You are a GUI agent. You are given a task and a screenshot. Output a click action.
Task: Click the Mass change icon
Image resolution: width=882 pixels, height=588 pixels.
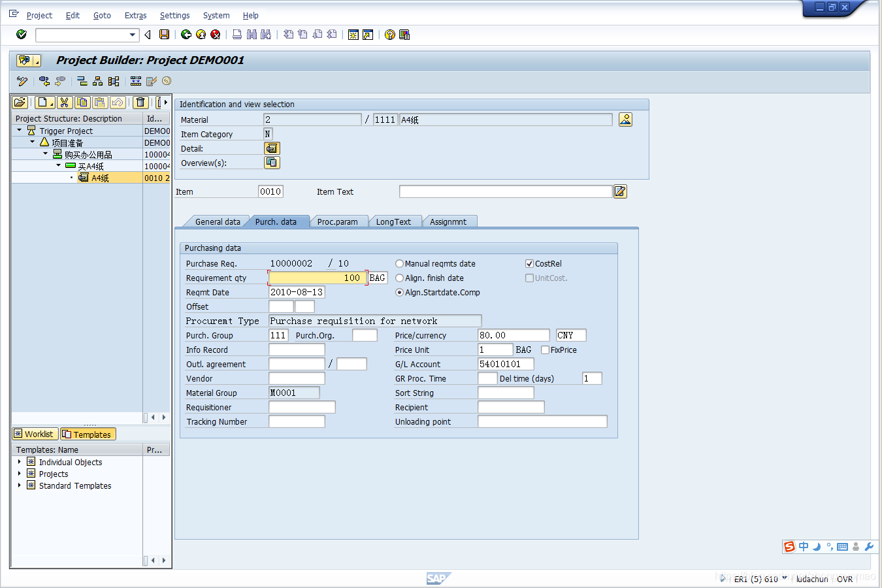click(x=136, y=81)
